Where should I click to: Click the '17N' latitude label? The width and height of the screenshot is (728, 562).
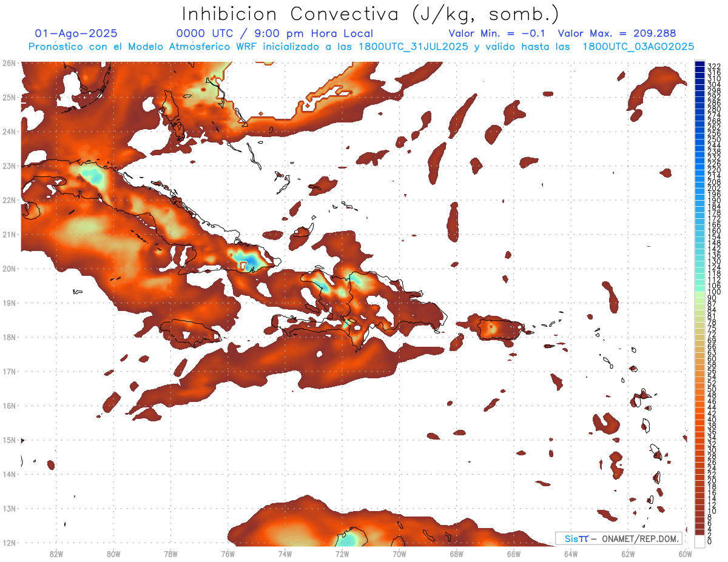tap(9, 371)
